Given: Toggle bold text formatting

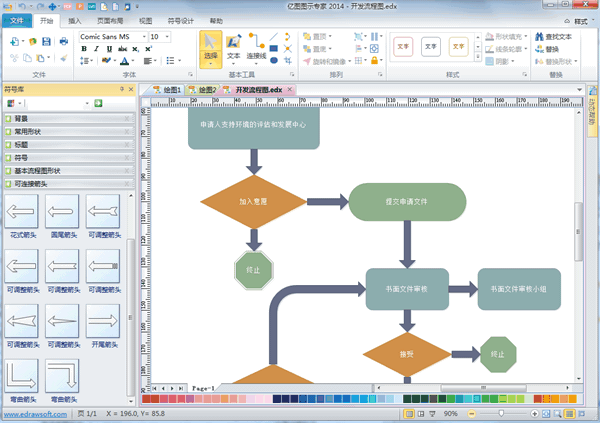Looking at the screenshot, I should coord(82,48).
